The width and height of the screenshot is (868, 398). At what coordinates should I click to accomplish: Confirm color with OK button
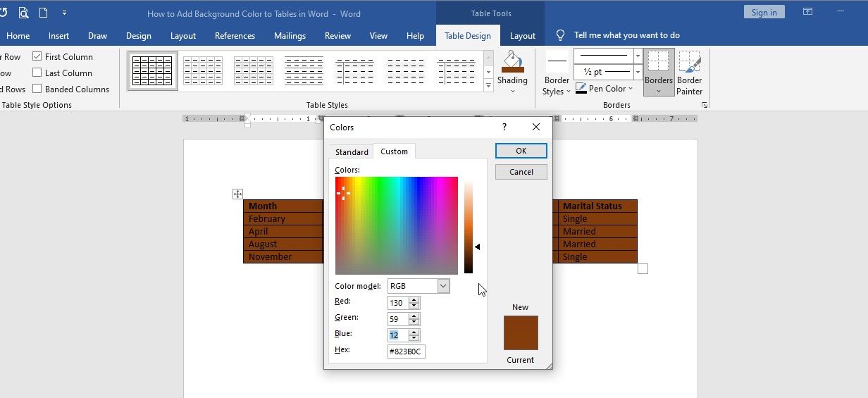click(x=521, y=151)
